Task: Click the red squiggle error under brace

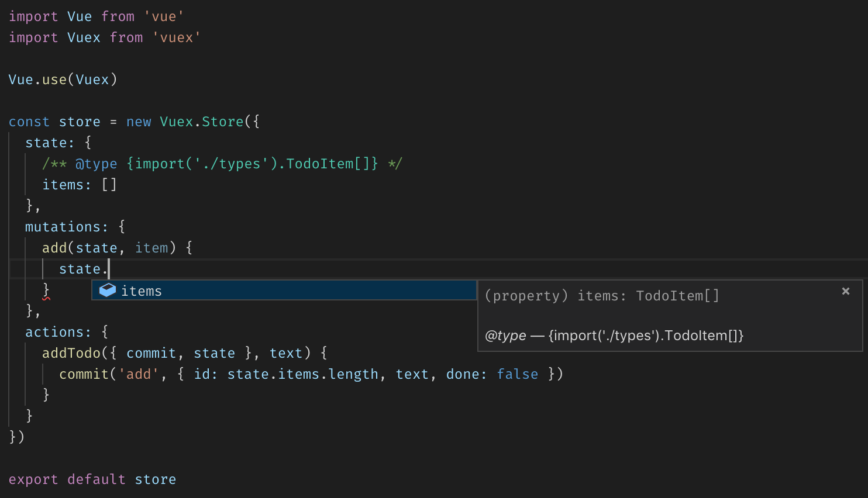Action: coord(46,298)
